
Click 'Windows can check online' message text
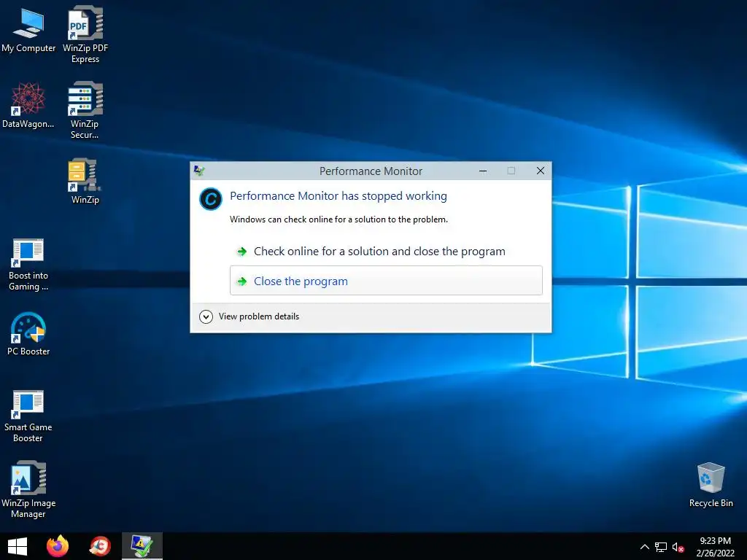pyautogui.click(x=338, y=219)
